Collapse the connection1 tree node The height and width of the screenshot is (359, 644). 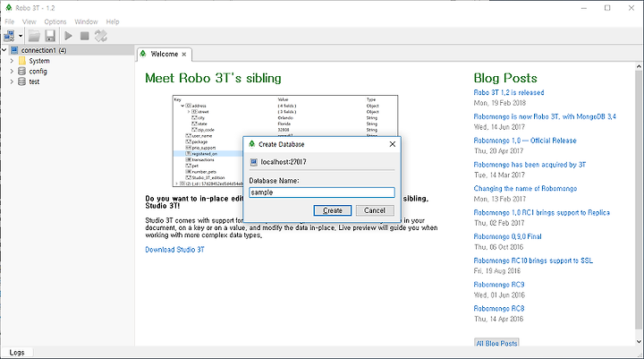click(x=4, y=50)
